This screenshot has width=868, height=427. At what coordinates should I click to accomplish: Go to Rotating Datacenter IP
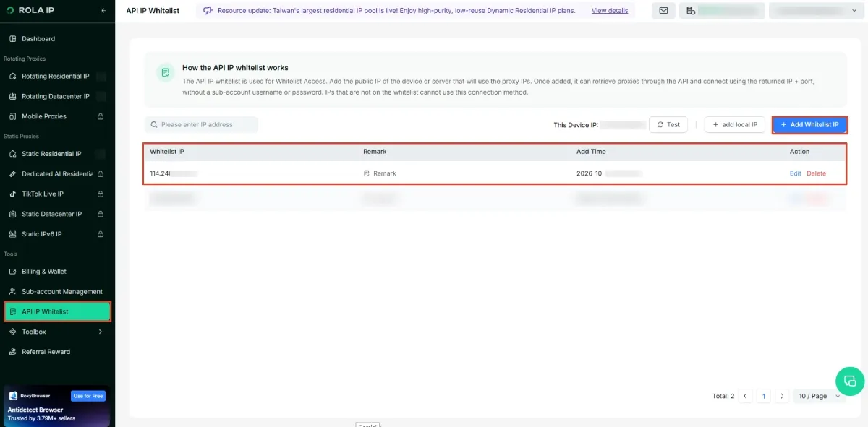57,96
